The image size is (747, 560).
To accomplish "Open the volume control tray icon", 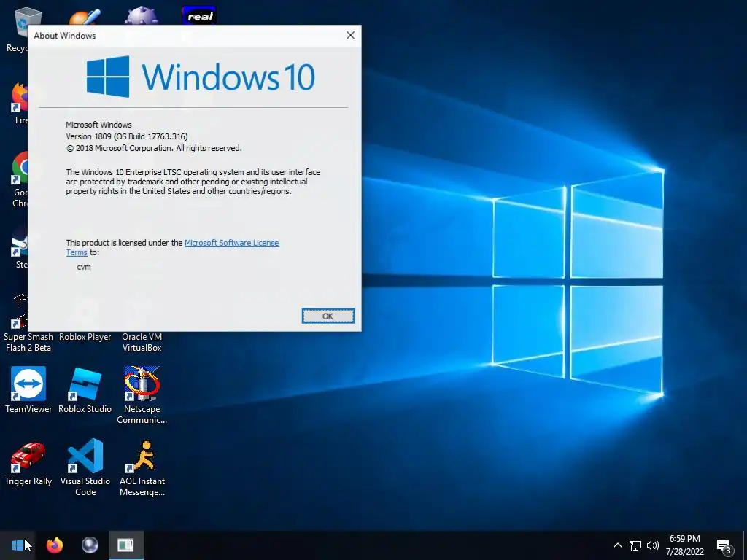I will tap(653, 545).
